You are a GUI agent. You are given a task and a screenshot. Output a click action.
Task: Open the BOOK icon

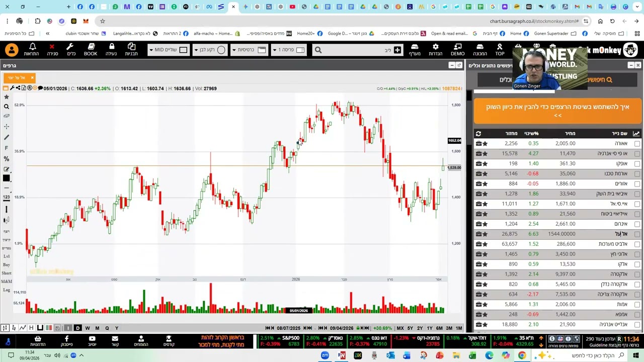point(91,49)
